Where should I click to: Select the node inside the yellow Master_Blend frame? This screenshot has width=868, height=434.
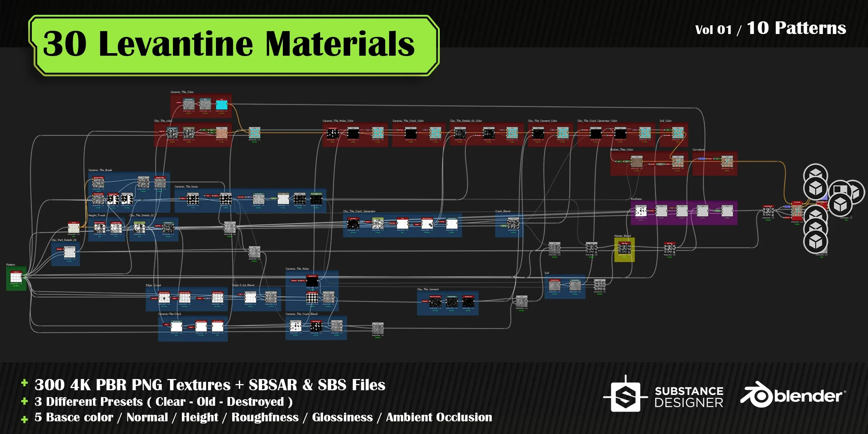coord(625,248)
